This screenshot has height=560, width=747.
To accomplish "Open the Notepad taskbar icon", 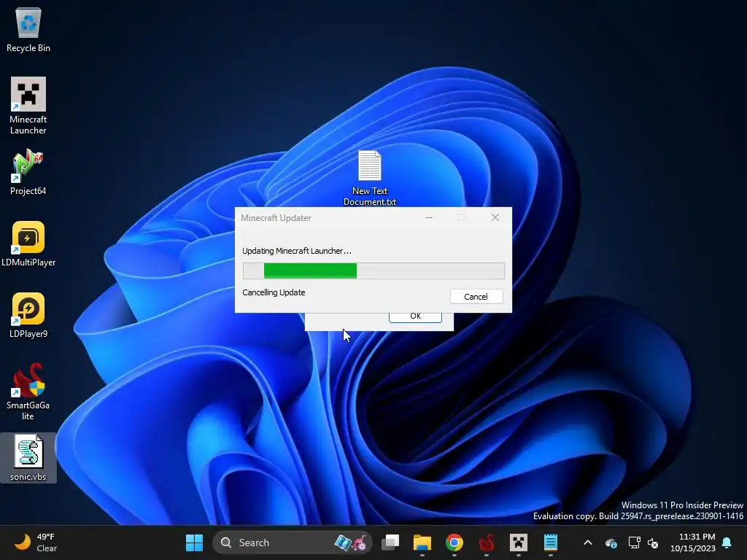I will 551,542.
